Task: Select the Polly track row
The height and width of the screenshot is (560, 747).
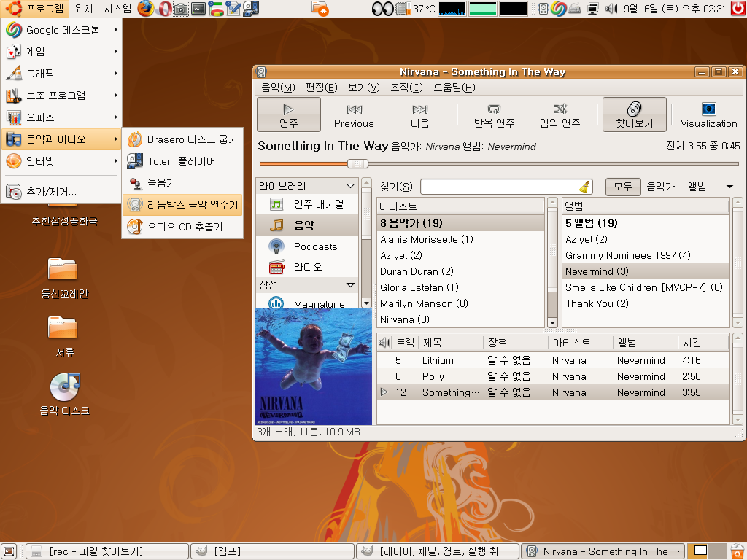Action: pyautogui.click(x=553, y=376)
